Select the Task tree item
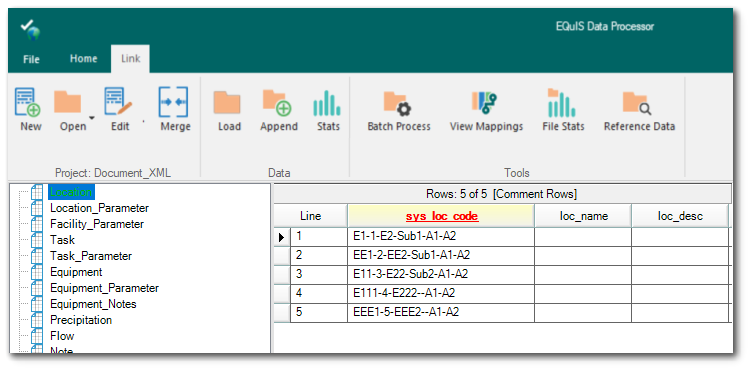Viewport: 749px width, 369px height. [x=63, y=239]
